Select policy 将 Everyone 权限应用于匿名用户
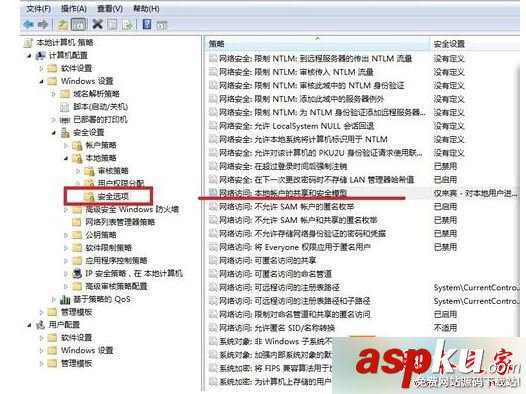Viewport: 526px width, 394px height. tap(295, 247)
